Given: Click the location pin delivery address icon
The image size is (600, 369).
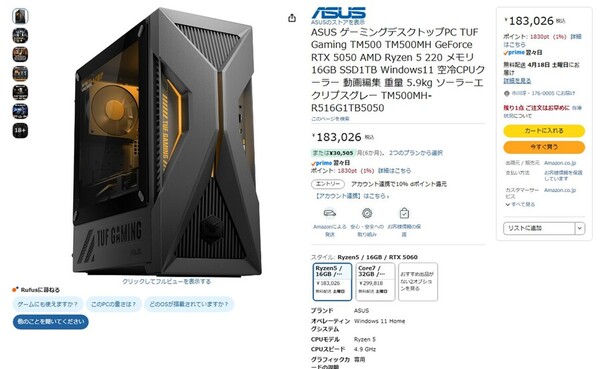Looking at the screenshot, I should tap(507, 93).
